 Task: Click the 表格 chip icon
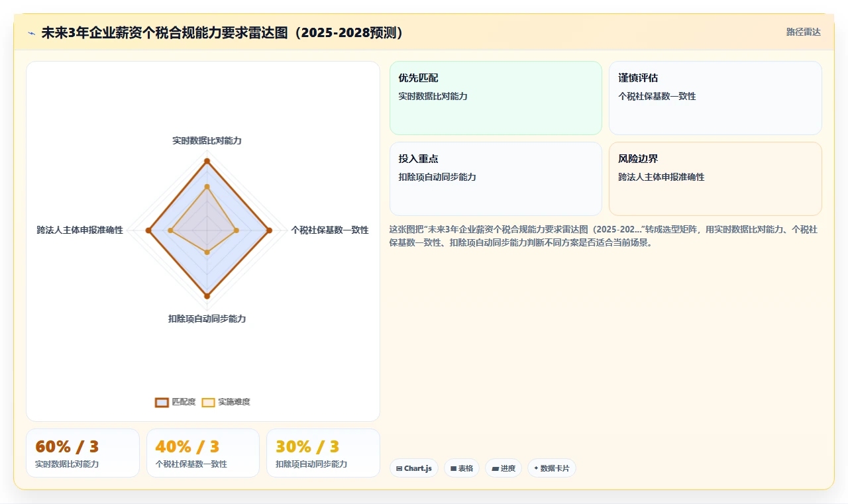454,468
